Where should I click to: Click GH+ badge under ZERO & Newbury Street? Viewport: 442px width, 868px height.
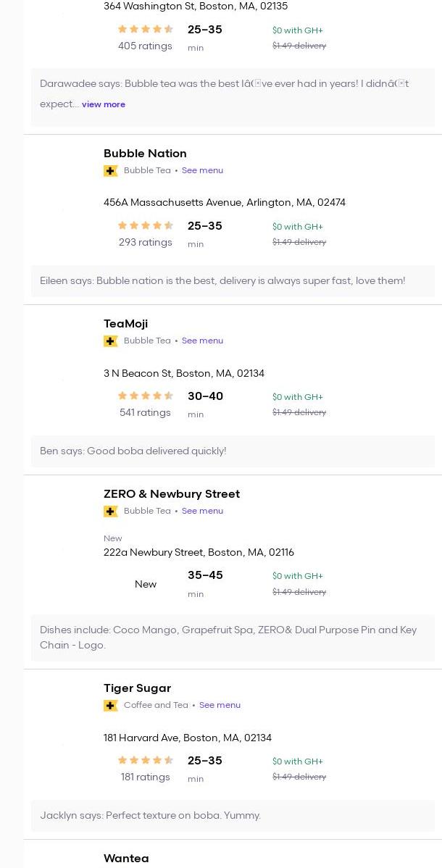click(110, 512)
